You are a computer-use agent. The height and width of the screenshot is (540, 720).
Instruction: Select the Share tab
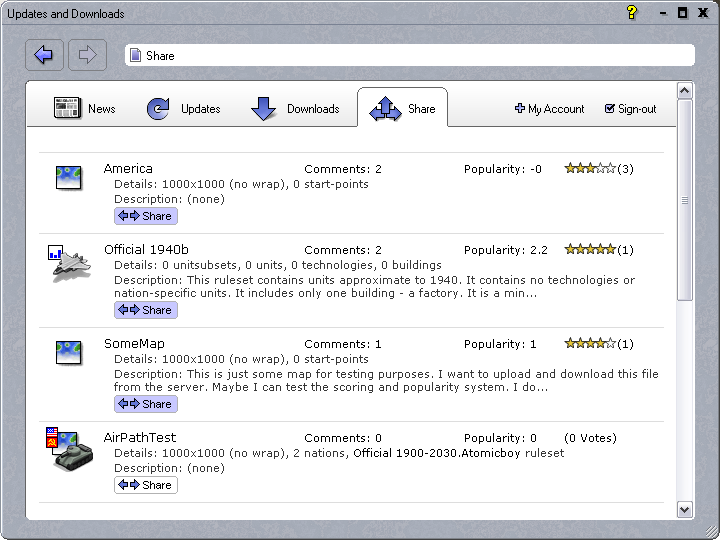pyautogui.click(x=403, y=109)
